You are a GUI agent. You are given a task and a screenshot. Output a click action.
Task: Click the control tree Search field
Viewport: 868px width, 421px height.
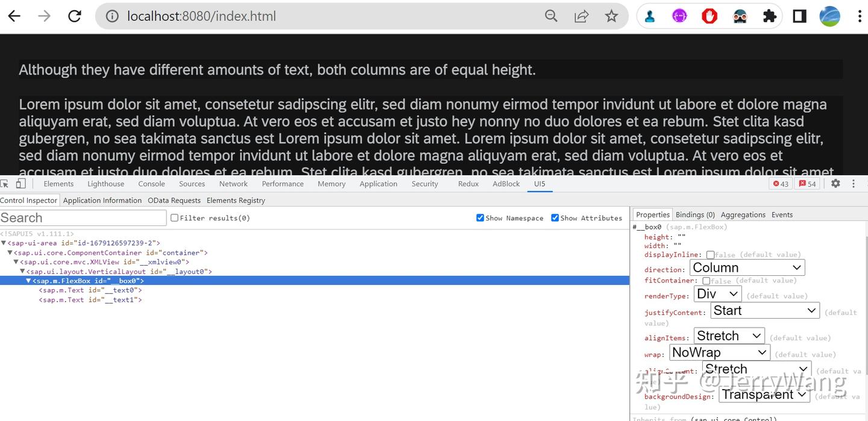pyautogui.click(x=83, y=218)
